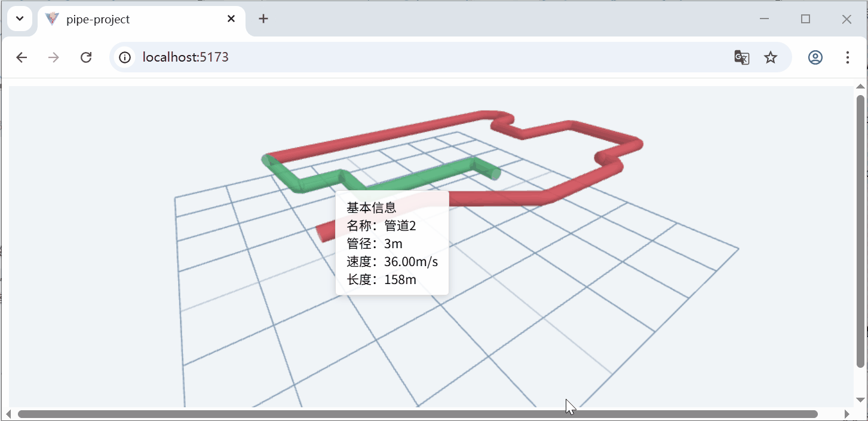Click the long red pipe along top

tap(382, 134)
